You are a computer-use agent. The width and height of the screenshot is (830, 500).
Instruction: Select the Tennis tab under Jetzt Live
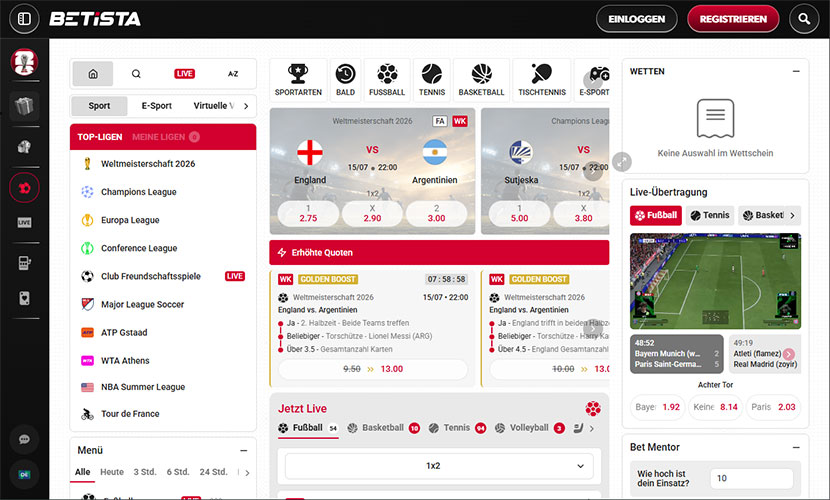coord(457,428)
